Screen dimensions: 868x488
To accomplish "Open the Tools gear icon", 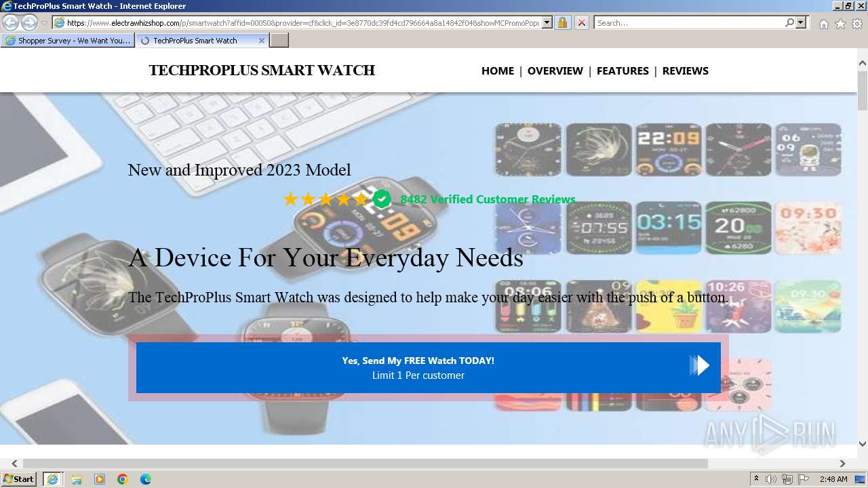I will 857,24.
